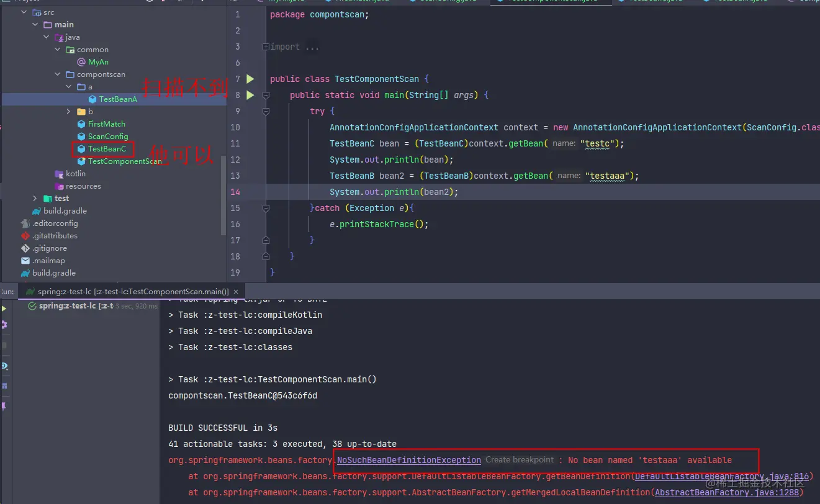Image resolution: width=820 pixels, height=504 pixels.
Task: Click "41 actionable tasks" console line
Action: click(x=282, y=444)
